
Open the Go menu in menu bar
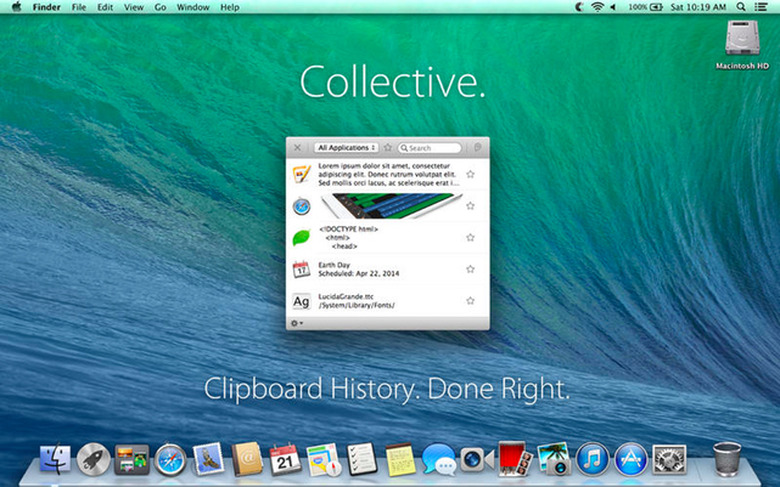161,7
